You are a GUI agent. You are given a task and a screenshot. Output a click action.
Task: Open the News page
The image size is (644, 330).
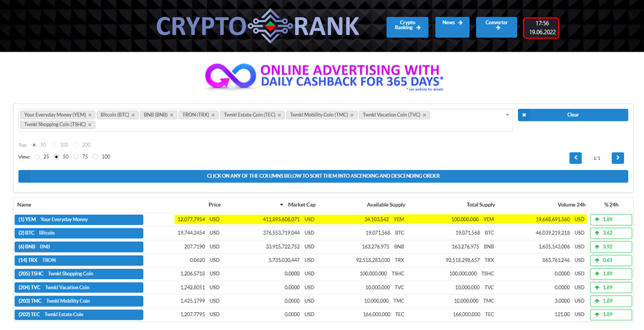click(x=452, y=27)
